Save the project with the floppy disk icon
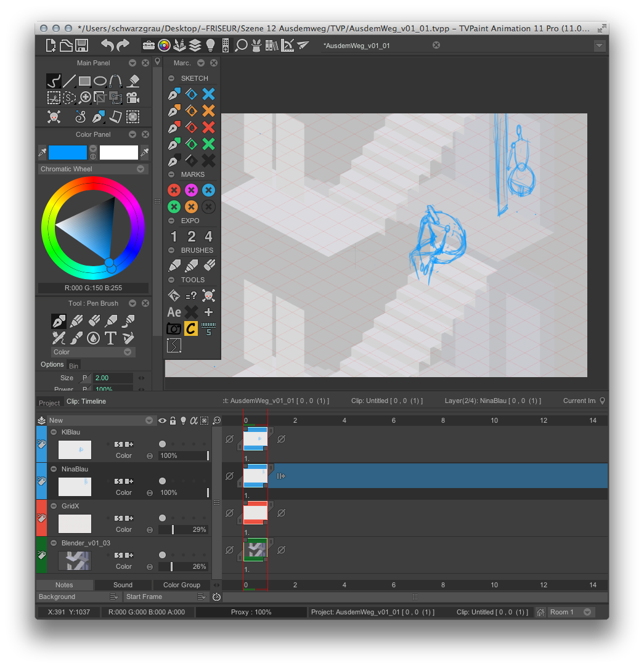This screenshot has width=644, height=668. (x=81, y=45)
